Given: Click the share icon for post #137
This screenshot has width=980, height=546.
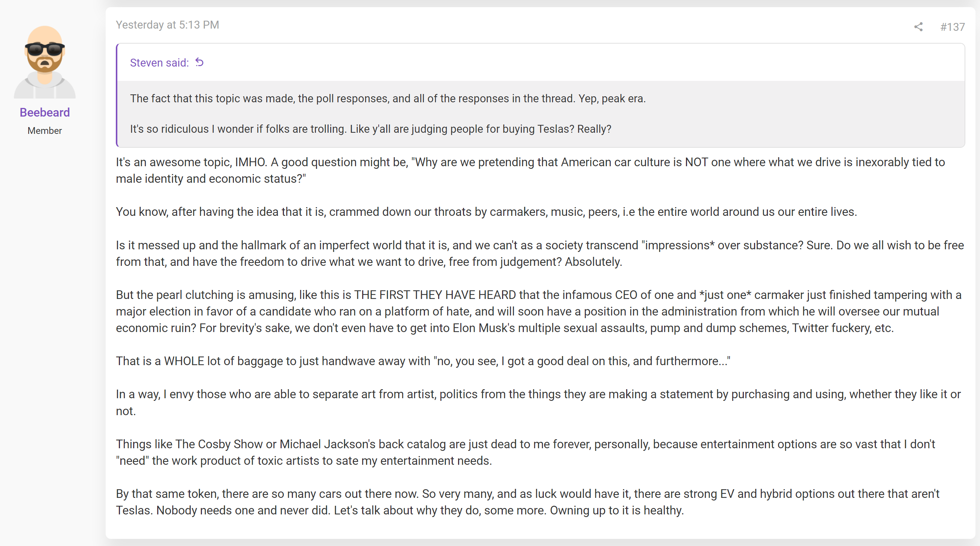Looking at the screenshot, I should point(918,27).
